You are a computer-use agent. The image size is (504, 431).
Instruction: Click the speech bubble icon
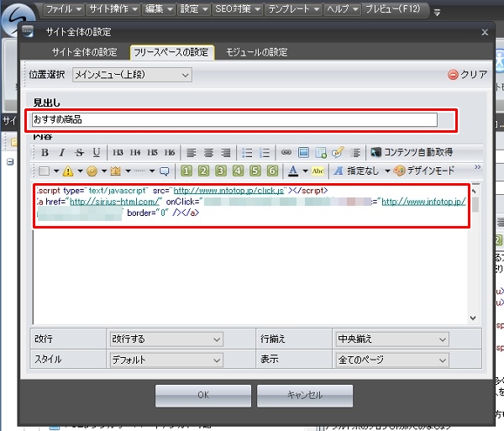(165, 171)
